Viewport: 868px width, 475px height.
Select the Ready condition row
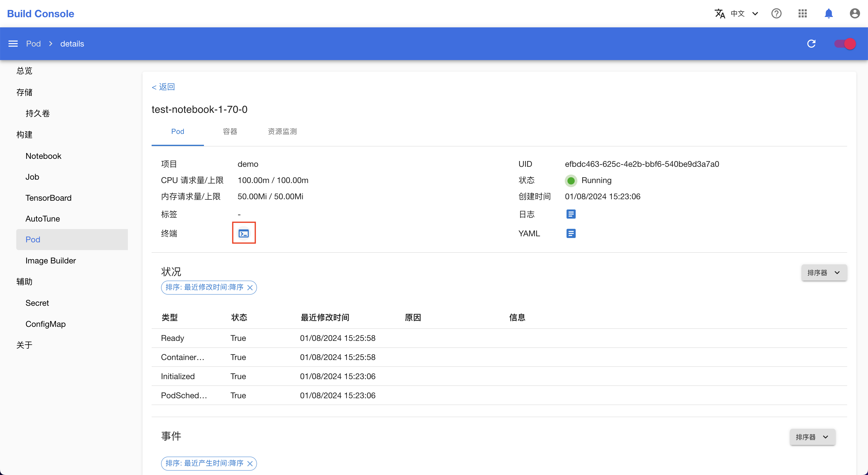499,338
